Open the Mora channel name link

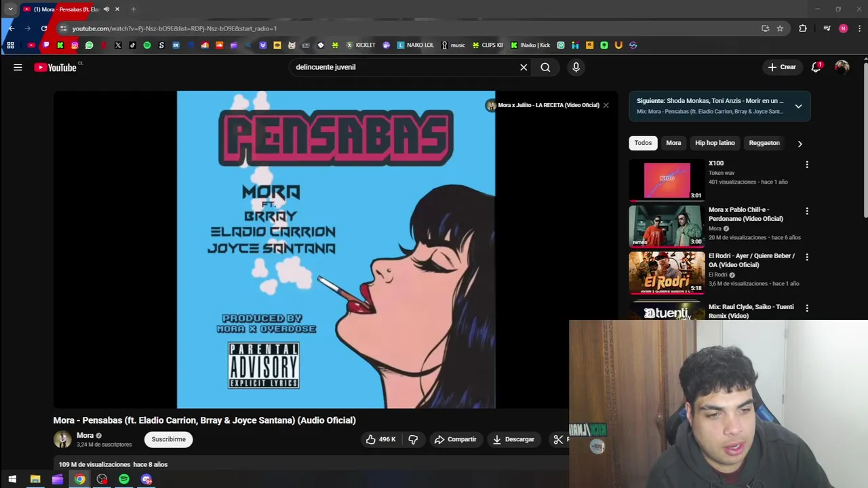click(x=85, y=435)
